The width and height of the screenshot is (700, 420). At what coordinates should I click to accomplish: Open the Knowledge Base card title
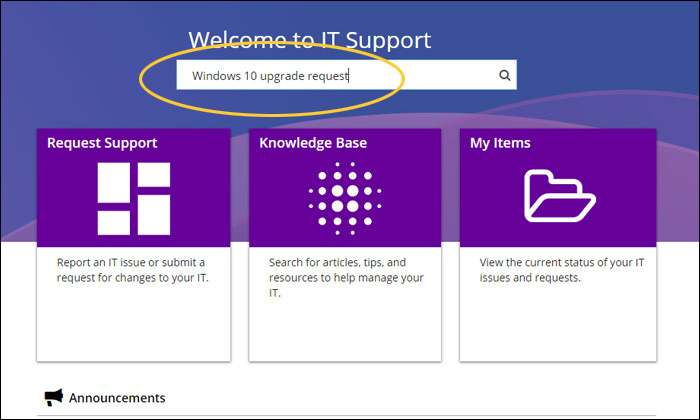(x=313, y=143)
